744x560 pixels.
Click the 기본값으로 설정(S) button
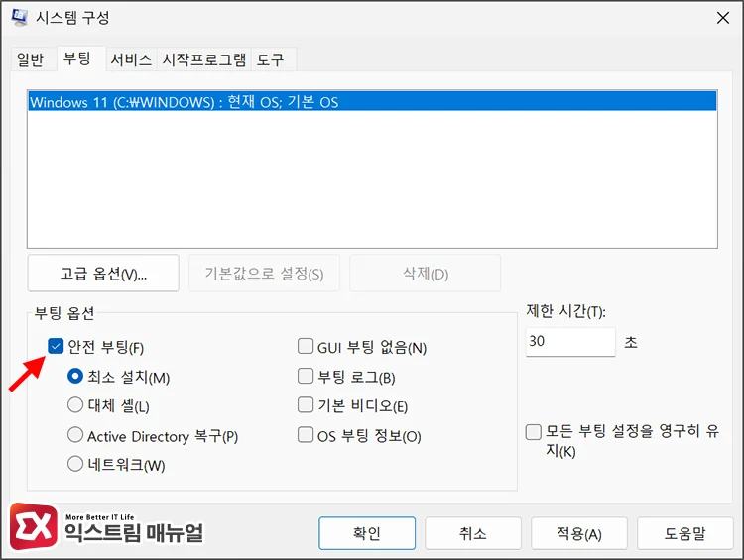click(x=264, y=274)
